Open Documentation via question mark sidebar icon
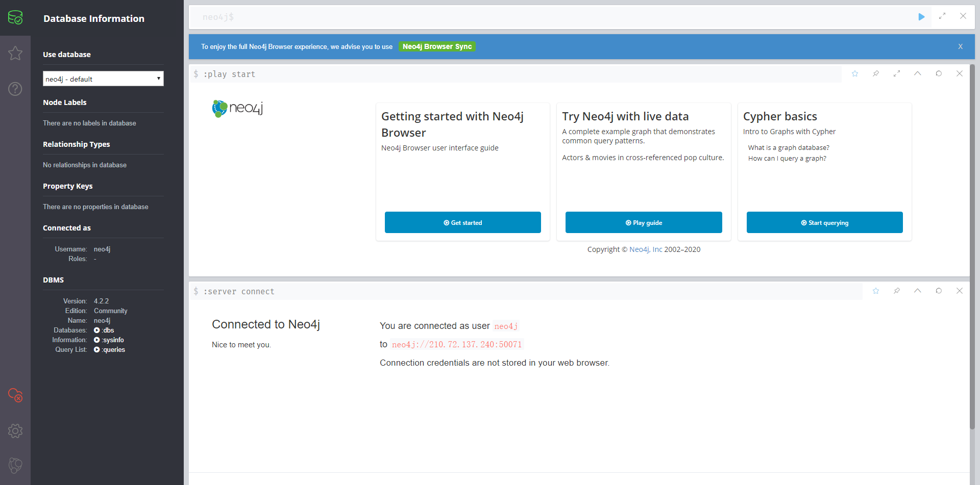980x485 pixels. [x=15, y=89]
